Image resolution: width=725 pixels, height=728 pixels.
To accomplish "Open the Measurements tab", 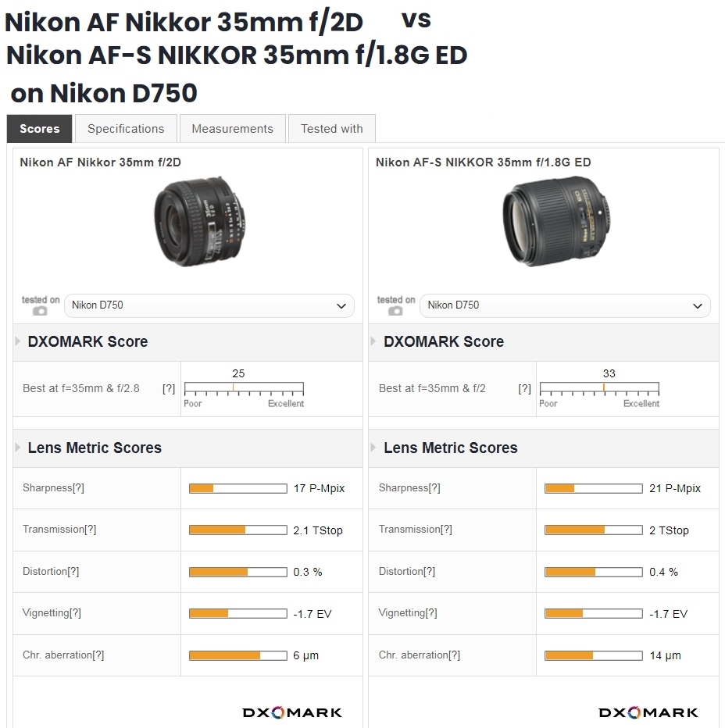I will pyautogui.click(x=232, y=129).
